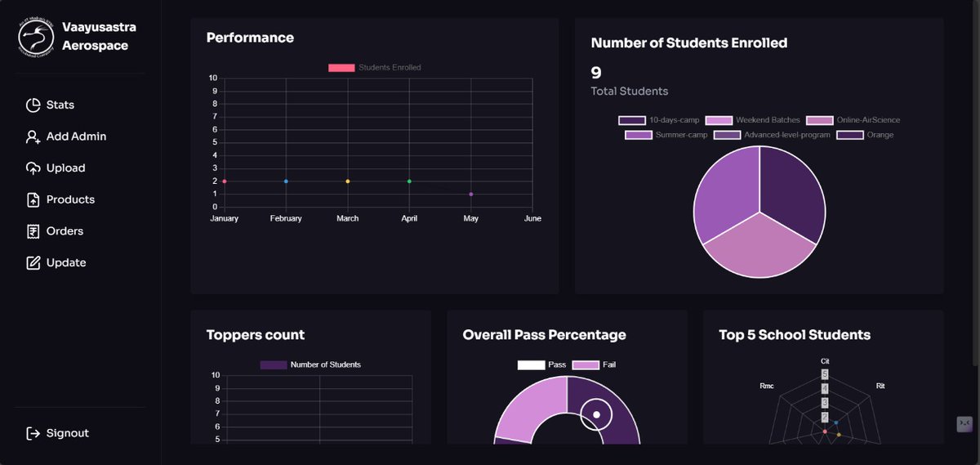Viewport: 980px width, 465px height.
Task: Click the Add Admin user-plus icon
Action: click(33, 136)
